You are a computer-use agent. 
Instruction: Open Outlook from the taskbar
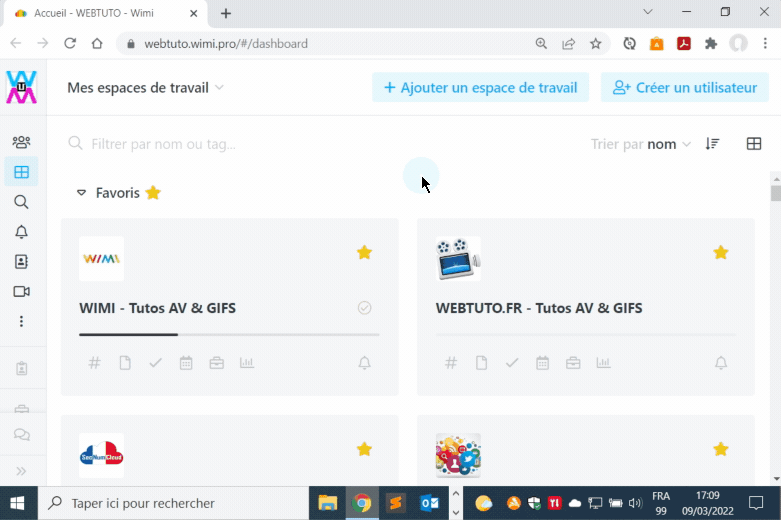[429, 503]
